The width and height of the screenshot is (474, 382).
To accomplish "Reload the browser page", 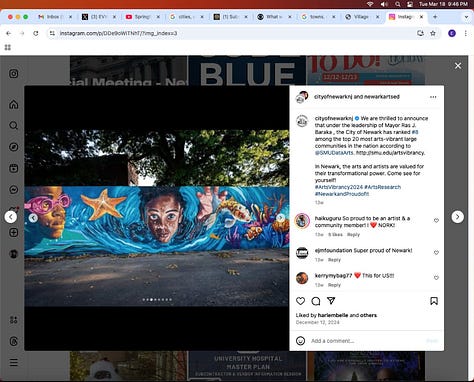I will pos(36,33).
